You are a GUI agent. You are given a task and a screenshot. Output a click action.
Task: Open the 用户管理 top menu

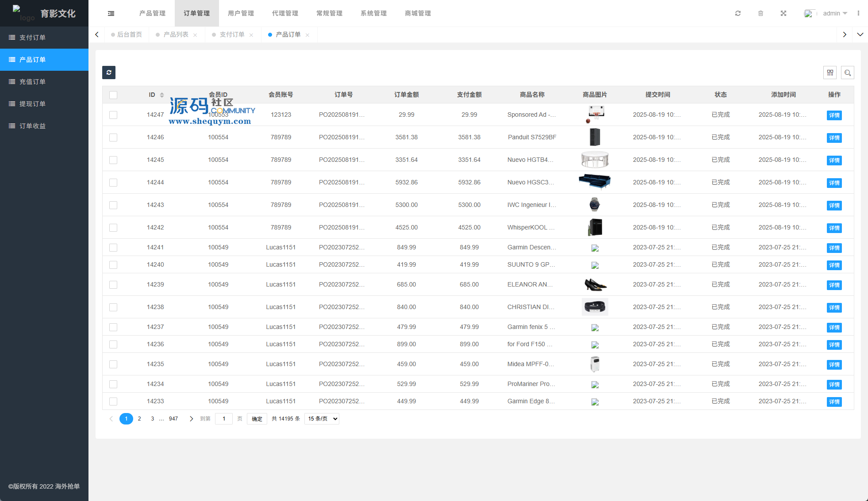(241, 13)
